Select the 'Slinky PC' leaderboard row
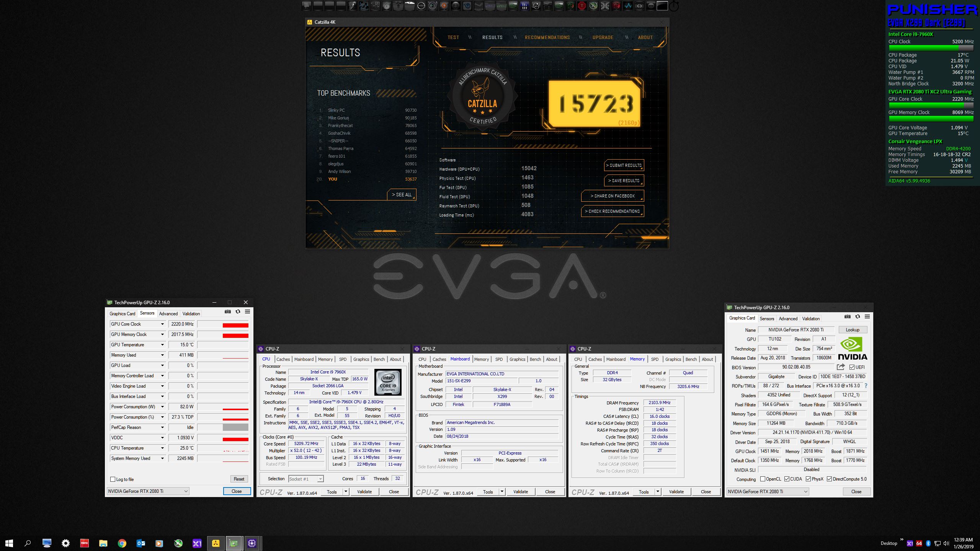This screenshot has height=551, width=980. point(367,110)
